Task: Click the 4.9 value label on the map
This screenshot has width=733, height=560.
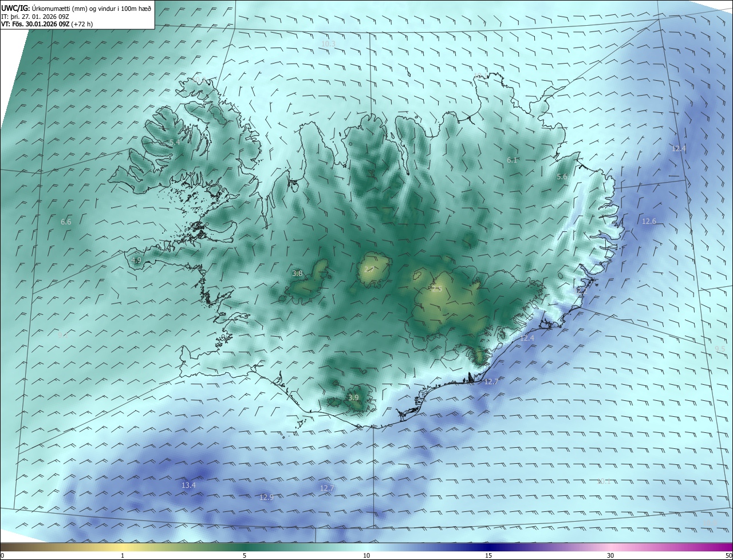Action: click(136, 260)
